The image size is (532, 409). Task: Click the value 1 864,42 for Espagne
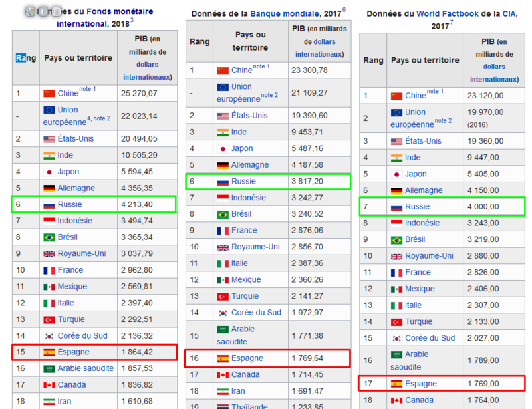[137, 352]
